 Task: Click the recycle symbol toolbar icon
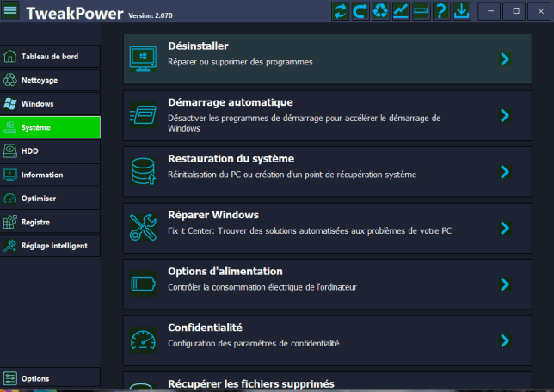(x=380, y=11)
